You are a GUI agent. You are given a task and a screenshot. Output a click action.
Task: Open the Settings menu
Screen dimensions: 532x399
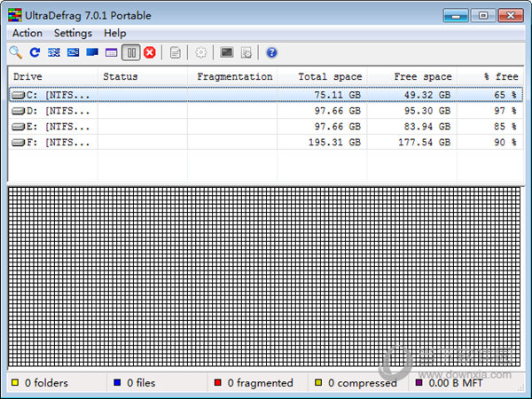73,34
